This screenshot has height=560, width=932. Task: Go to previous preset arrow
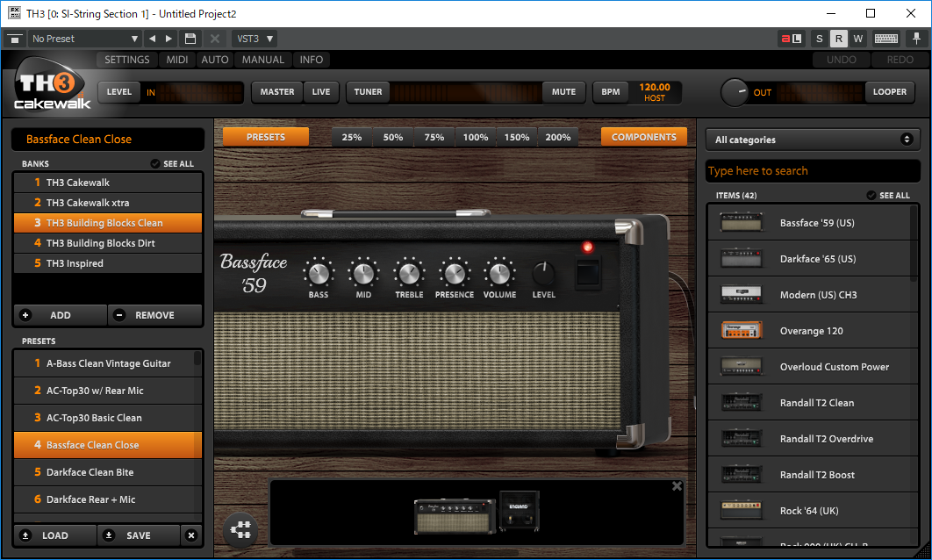[x=153, y=39]
